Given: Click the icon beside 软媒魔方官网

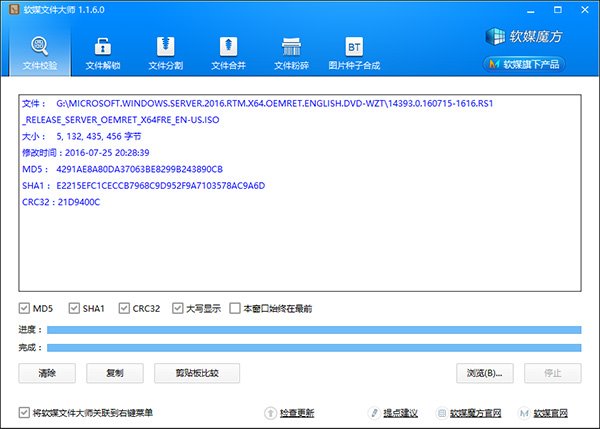Looking at the screenshot, I should (x=442, y=413).
